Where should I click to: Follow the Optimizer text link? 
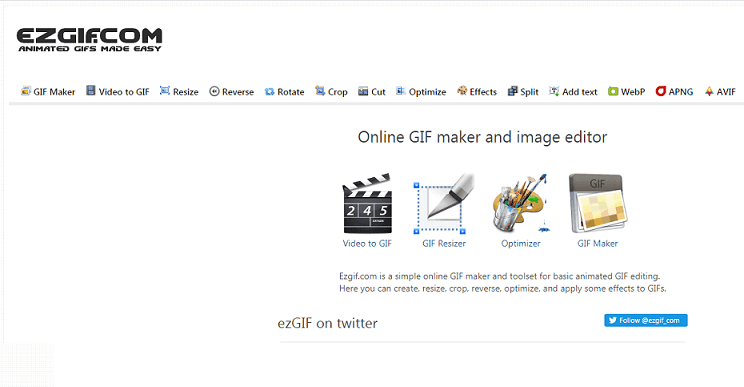[521, 244]
